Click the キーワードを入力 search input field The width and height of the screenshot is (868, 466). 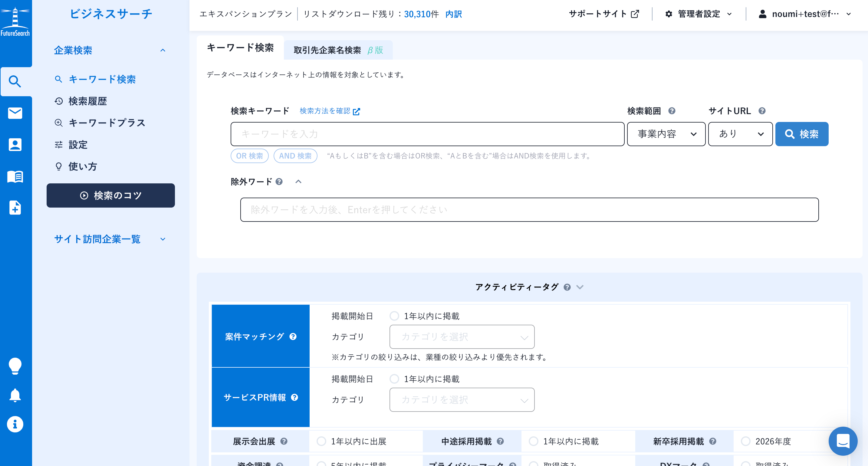pyautogui.click(x=427, y=134)
